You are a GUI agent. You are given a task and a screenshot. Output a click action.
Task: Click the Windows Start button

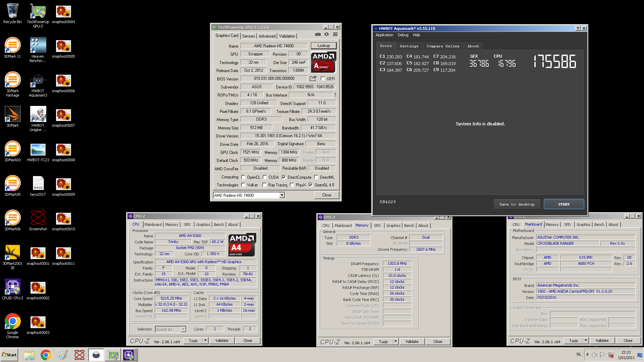click(x=9, y=355)
